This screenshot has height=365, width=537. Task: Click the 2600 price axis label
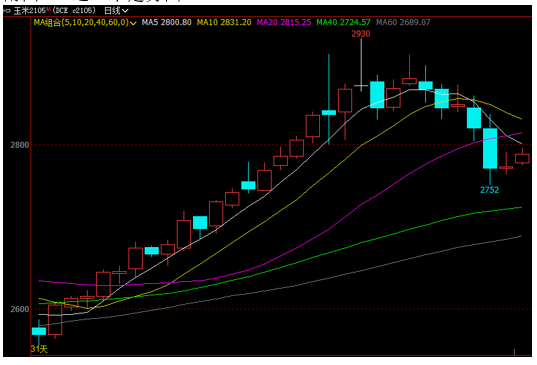20,309
